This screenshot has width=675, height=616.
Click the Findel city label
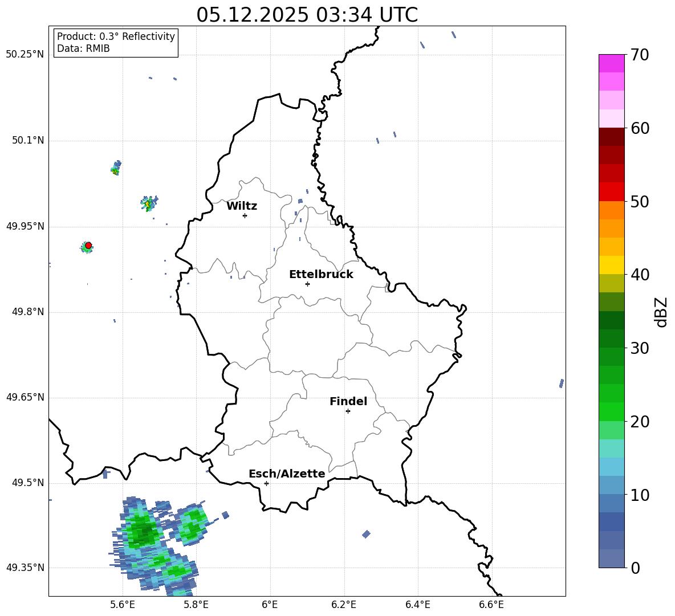click(348, 401)
